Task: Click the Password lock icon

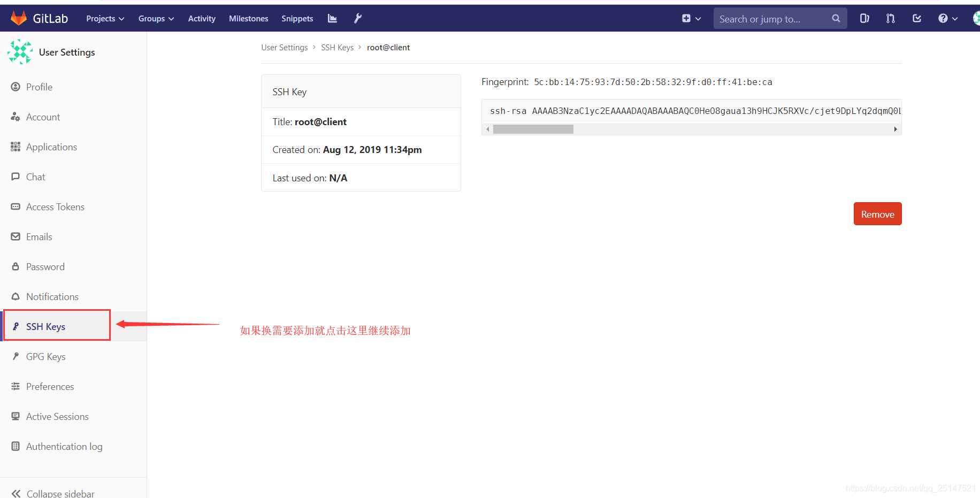Action: 16,266
